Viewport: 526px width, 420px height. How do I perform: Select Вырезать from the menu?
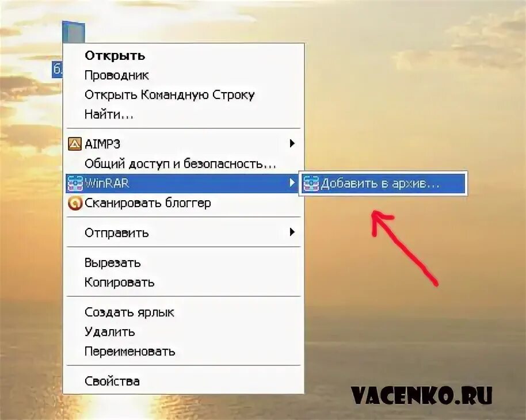click(x=112, y=262)
